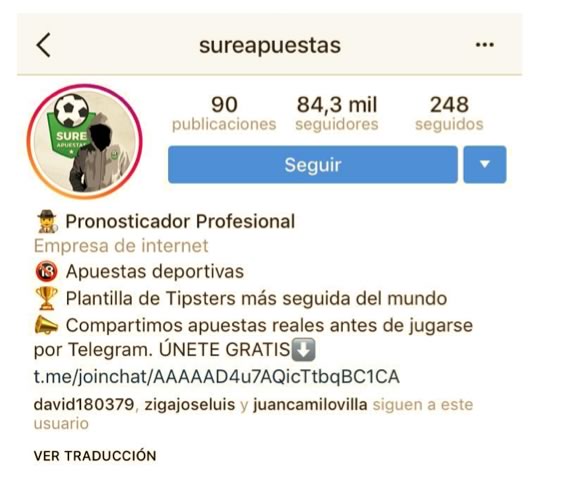
Task: Open zigajoseluis follower profile
Action: tap(190, 405)
